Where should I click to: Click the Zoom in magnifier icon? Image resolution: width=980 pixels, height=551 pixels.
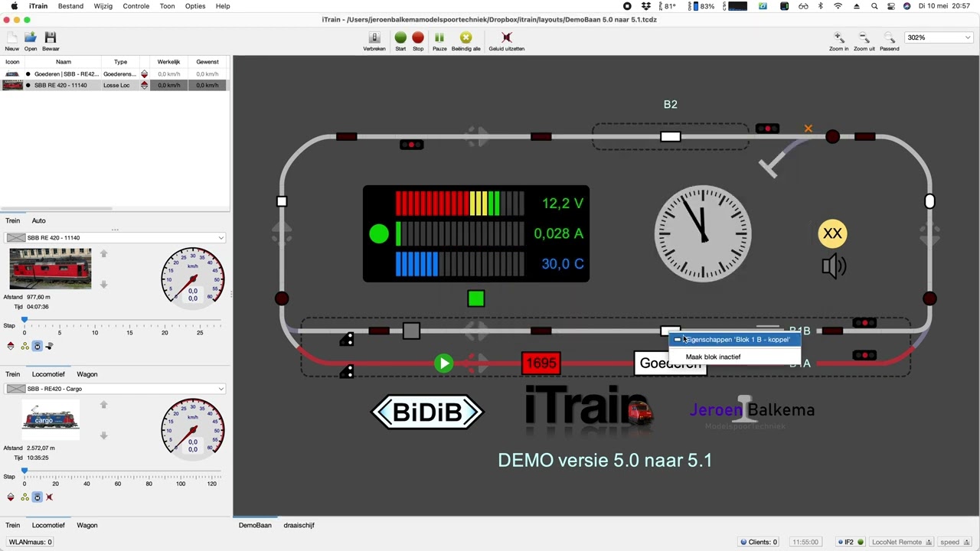[839, 37]
